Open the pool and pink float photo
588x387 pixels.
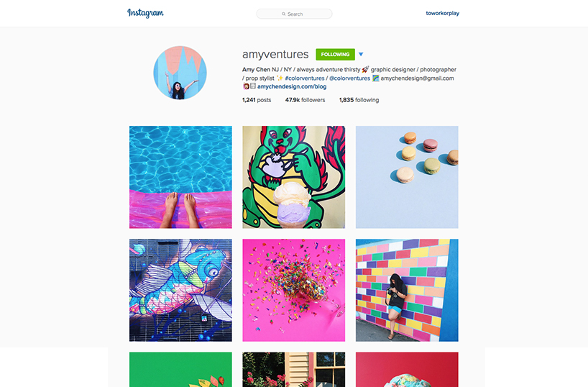(180, 177)
